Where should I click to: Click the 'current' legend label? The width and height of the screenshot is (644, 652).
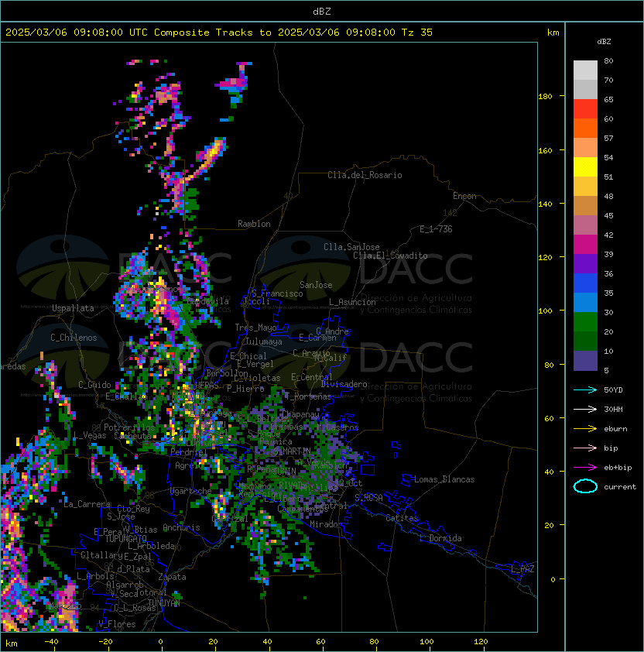(x=620, y=487)
